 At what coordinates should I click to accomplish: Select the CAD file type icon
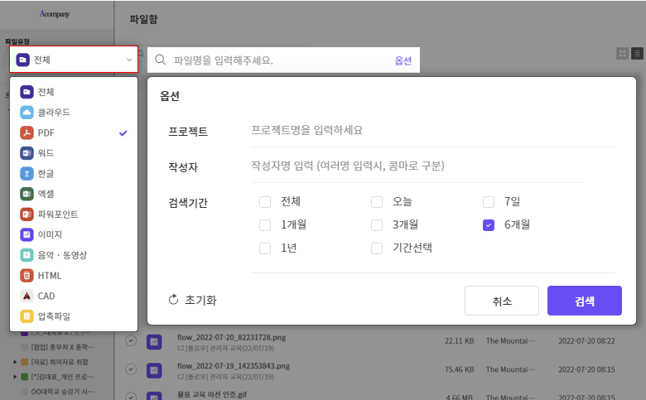[27, 295]
